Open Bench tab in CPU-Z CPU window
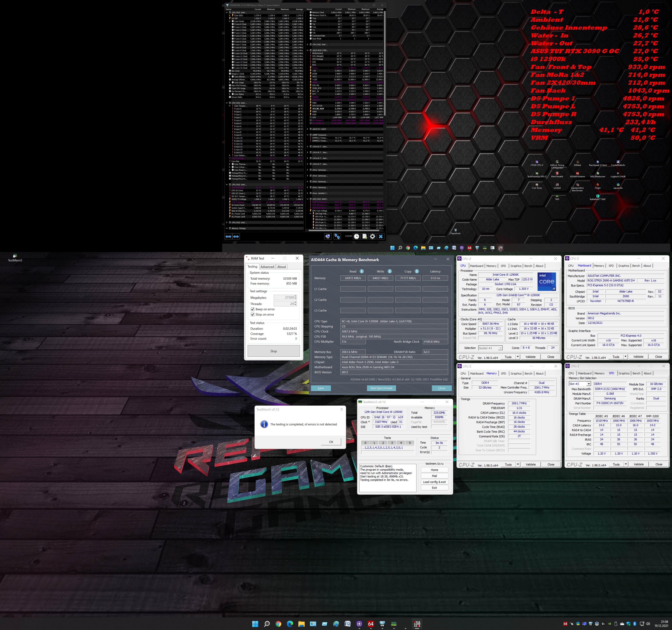 pyautogui.click(x=528, y=266)
